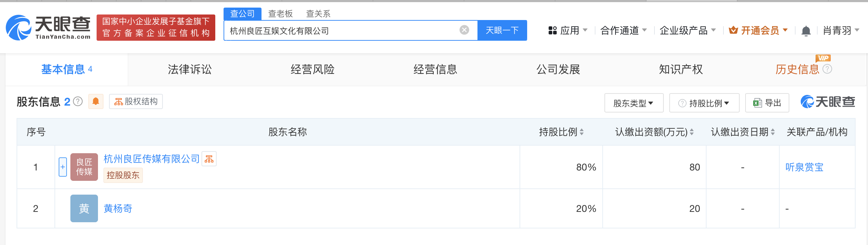Screen dimensions: 868x245
Task: Click the help icon beside 历史信息
Action: coord(827,69)
